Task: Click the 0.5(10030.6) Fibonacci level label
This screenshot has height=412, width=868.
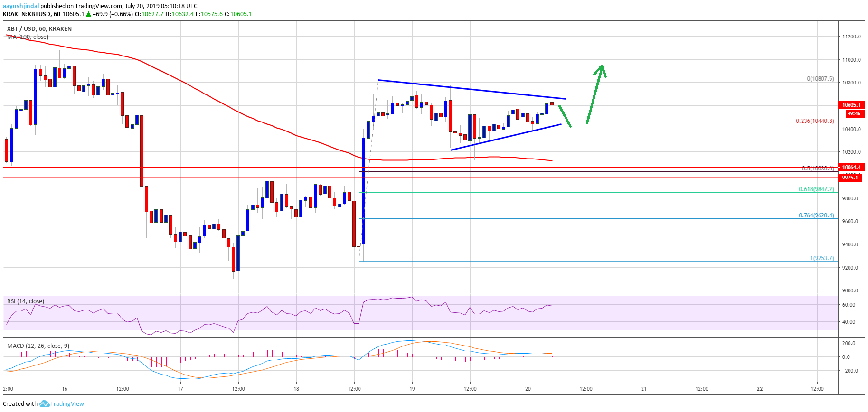Action: tap(818, 169)
